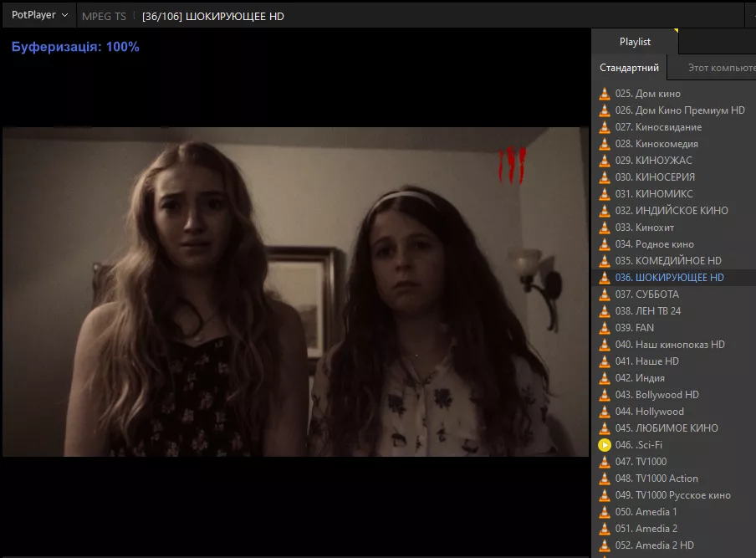Select highlighted item 036. ШОКИРУЮЩЕЕ HD
This screenshot has height=558, width=756.
tap(674, 277)
